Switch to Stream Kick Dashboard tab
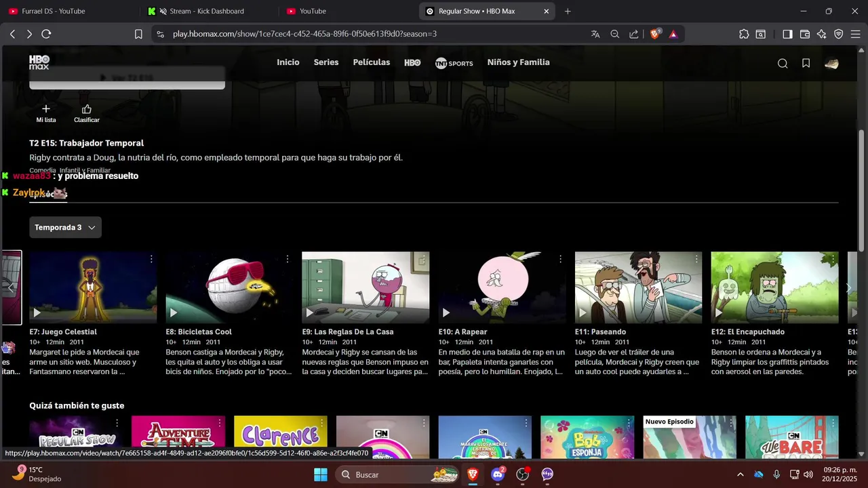This screenshot has height=488, width=868. (x=207, y=11)
